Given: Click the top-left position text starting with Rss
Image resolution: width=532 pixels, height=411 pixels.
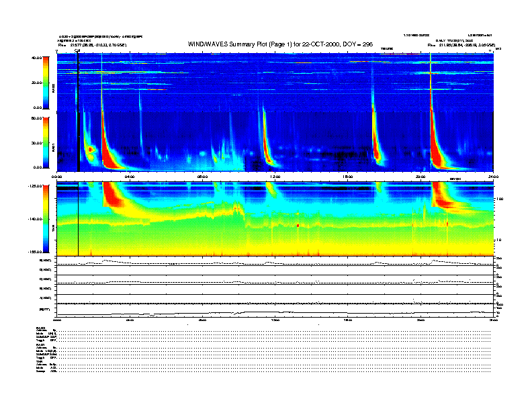Looking at the screenshot, I should tap(92, 45).
